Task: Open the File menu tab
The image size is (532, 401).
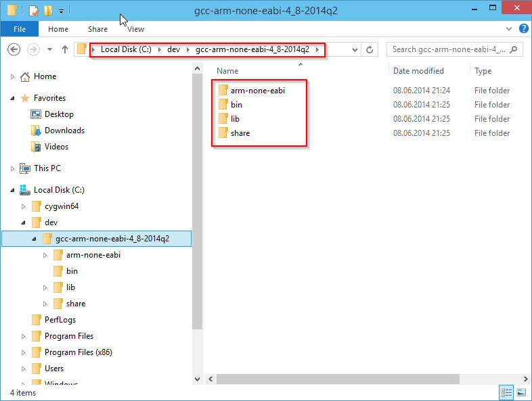Action: point(20,29)
